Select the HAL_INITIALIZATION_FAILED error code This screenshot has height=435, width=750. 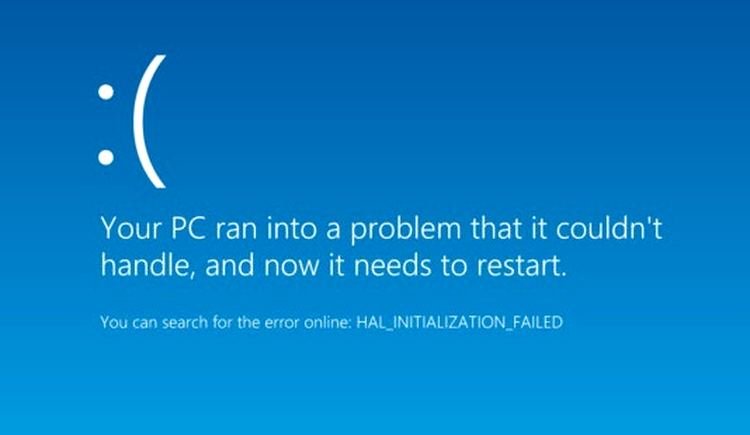pyautogui.click(x=460, y=322)
